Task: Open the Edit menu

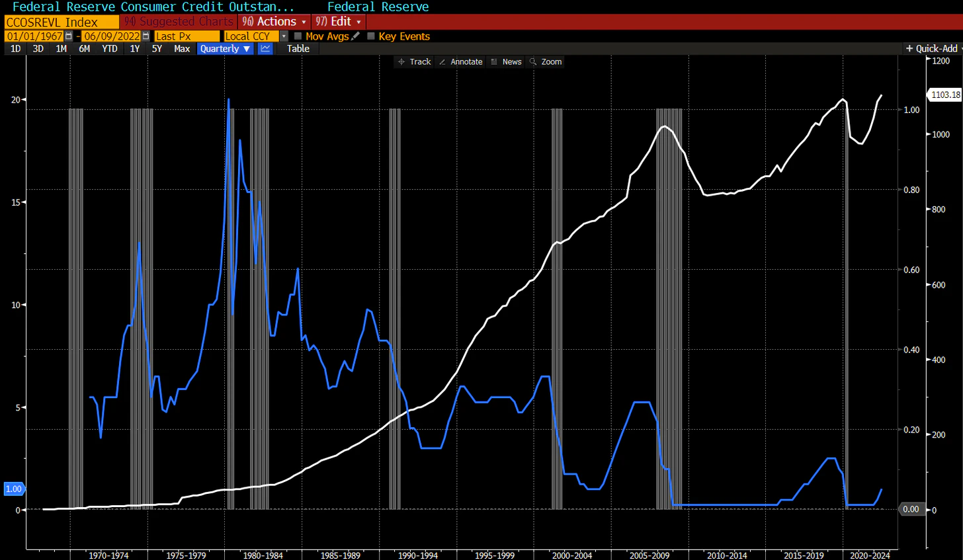Action: coord(339,22)
